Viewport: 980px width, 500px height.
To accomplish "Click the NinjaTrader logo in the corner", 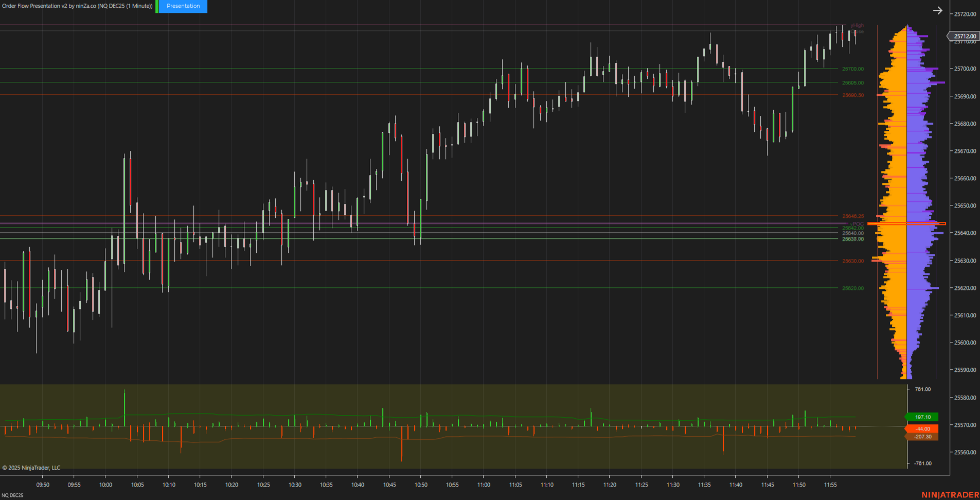I will coord(950,495).
